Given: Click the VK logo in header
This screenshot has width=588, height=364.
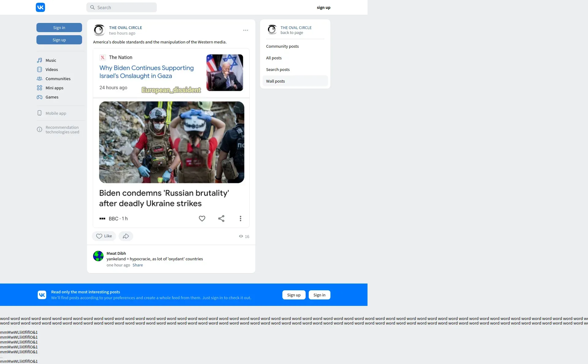Looking at the screenshot, I should (40, 7).
